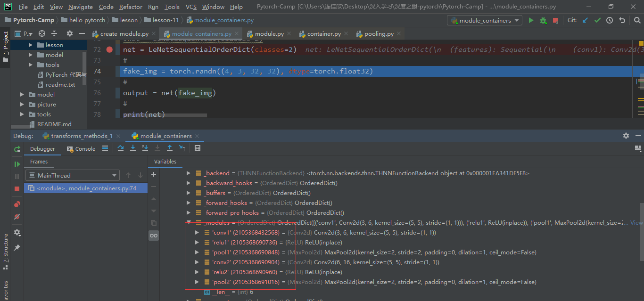
Task: Restore layout icon in debug panel
Action: [x=637, y=148]
